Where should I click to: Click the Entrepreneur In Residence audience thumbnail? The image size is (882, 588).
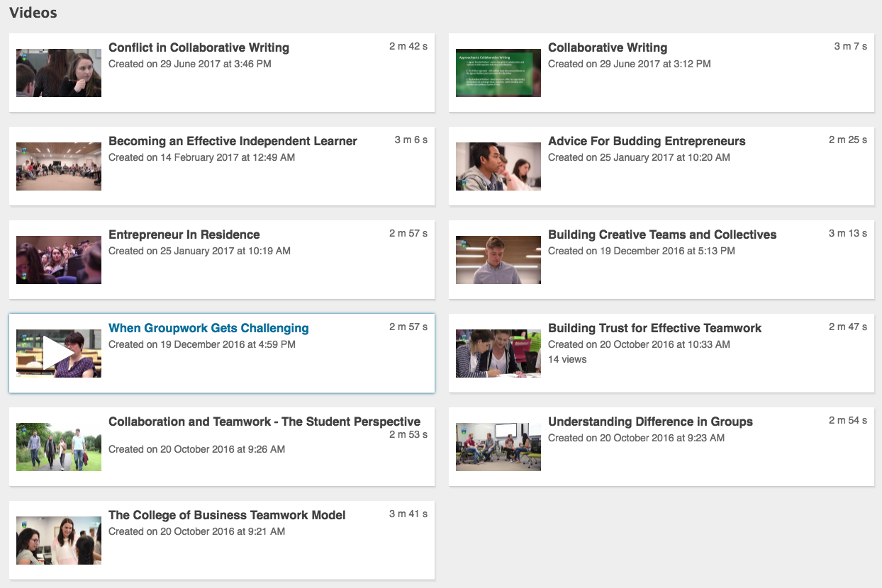(58, 259)
